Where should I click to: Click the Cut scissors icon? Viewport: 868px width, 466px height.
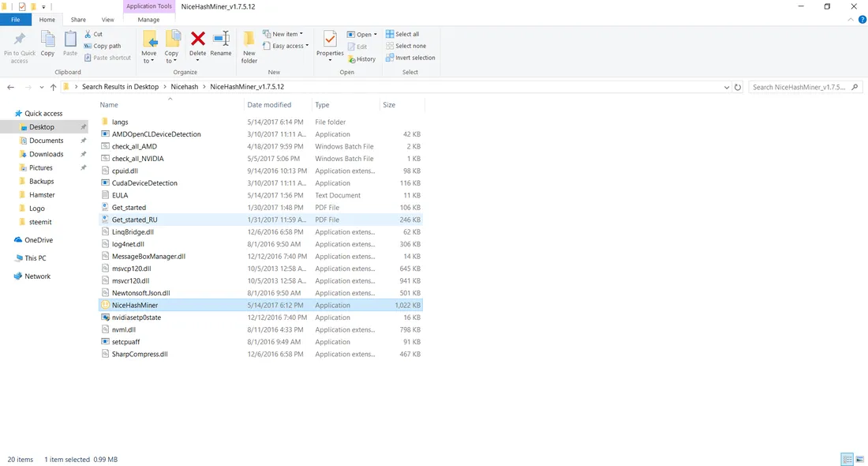click(x=88, y=34)
